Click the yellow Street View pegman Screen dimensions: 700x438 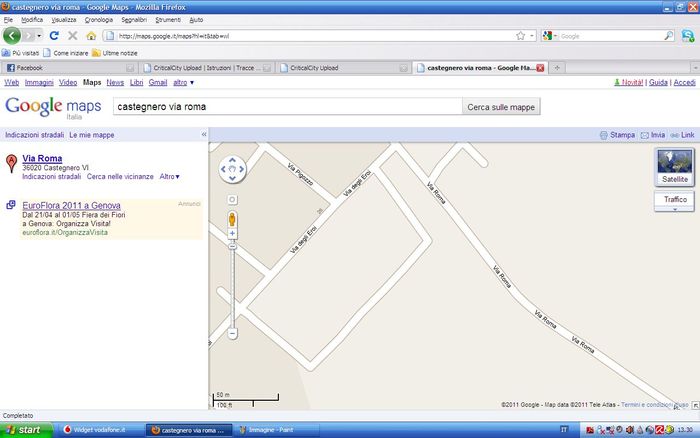[232, 219]
